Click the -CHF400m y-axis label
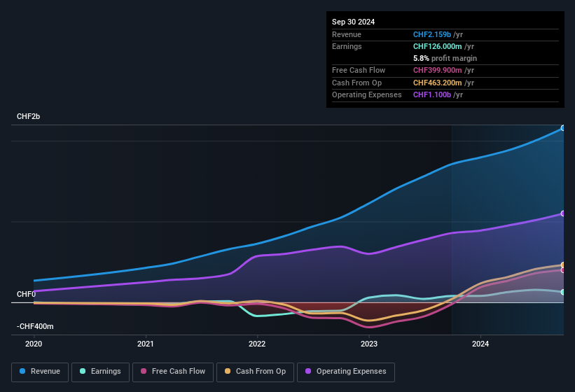Viewport: 575px width, 392px height. (x=35, y=326)
